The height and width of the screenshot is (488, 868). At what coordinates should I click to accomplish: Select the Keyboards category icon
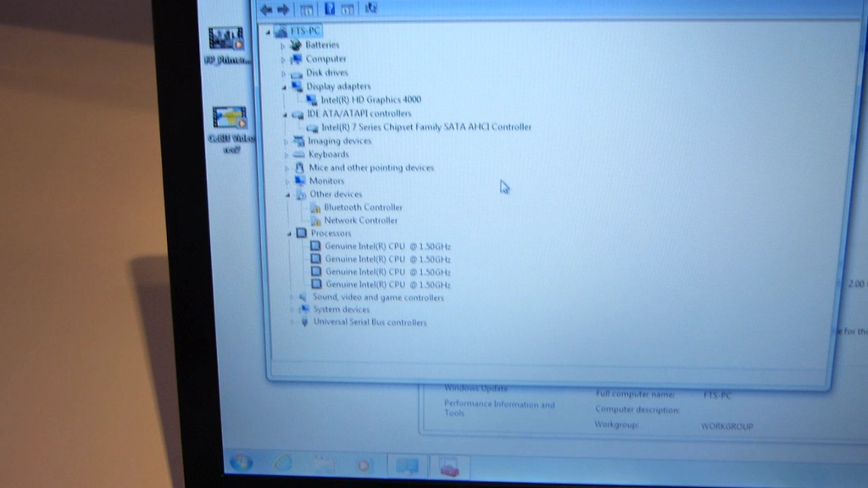tap(299, 154)
